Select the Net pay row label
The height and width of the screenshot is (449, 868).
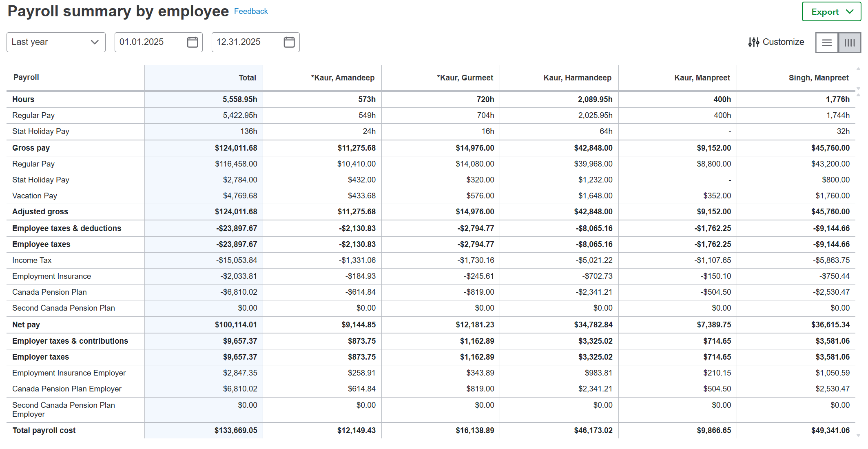click(26, 325)
